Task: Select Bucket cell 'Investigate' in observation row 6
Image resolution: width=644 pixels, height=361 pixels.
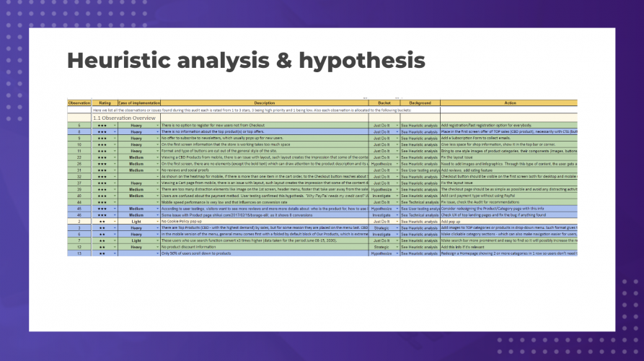Action: (384, 235)
